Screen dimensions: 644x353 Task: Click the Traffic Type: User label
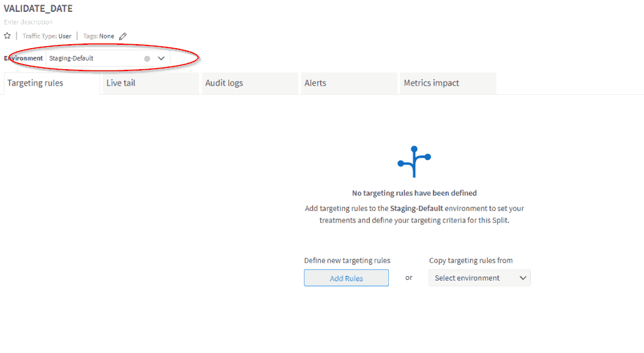(x=47, y=36)
